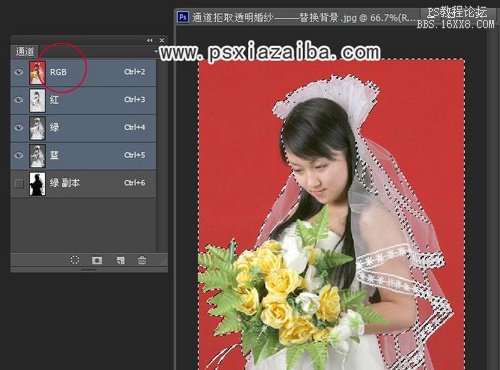Screen dimensions: 500x370
Task: Select the 红 channel row
Action: [83, 100]
